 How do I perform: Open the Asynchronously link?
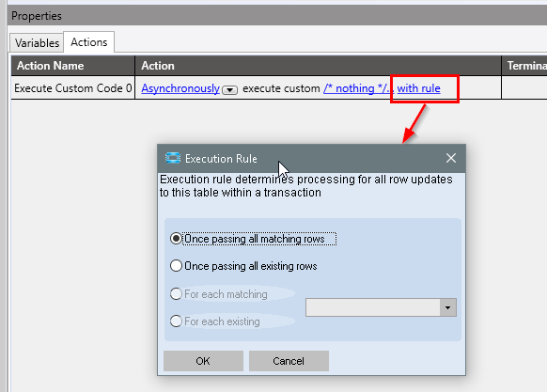pos(180,88)
